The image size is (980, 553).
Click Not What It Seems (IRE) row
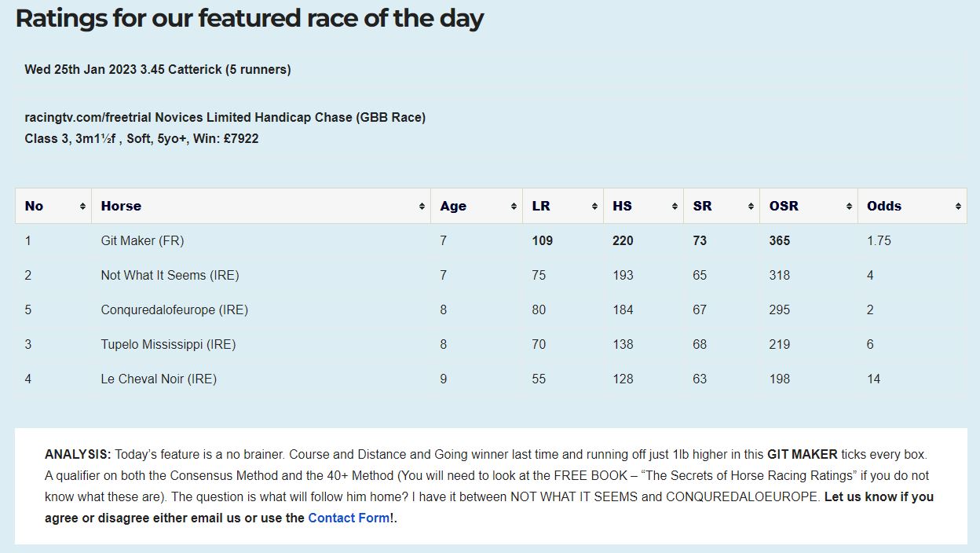pos(170,275)
